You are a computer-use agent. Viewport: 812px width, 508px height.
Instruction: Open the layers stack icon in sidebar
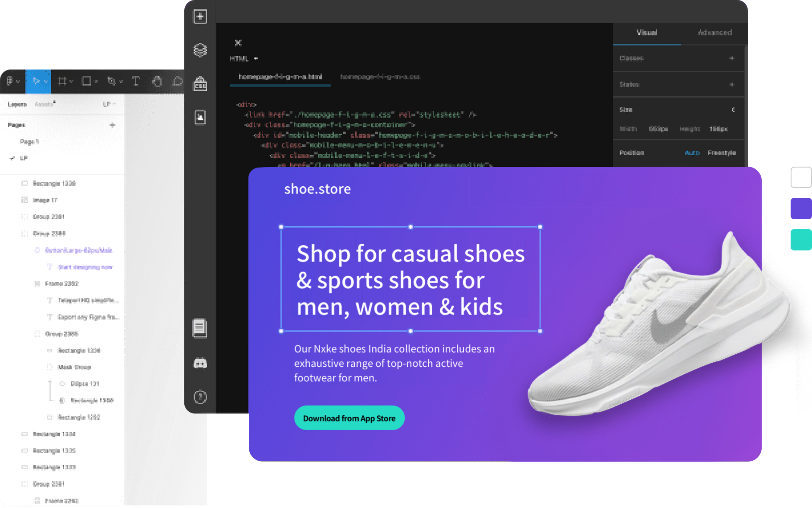[x=200, y=50]
